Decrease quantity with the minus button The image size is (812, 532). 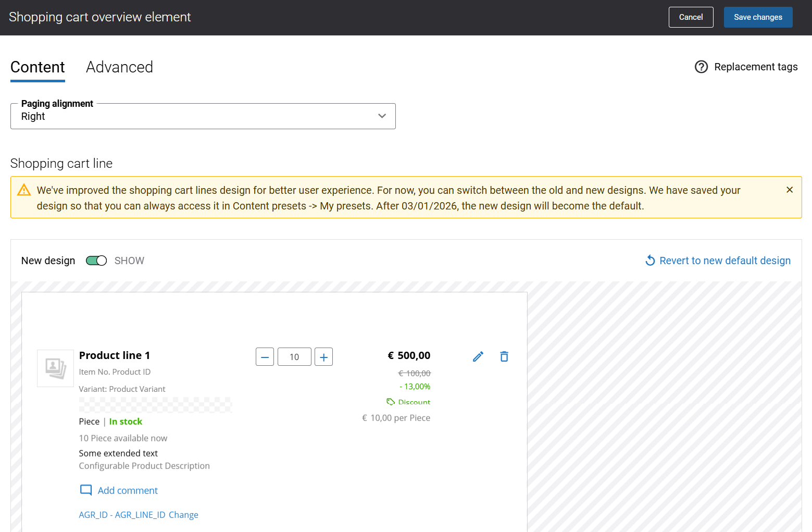point(265,357)
